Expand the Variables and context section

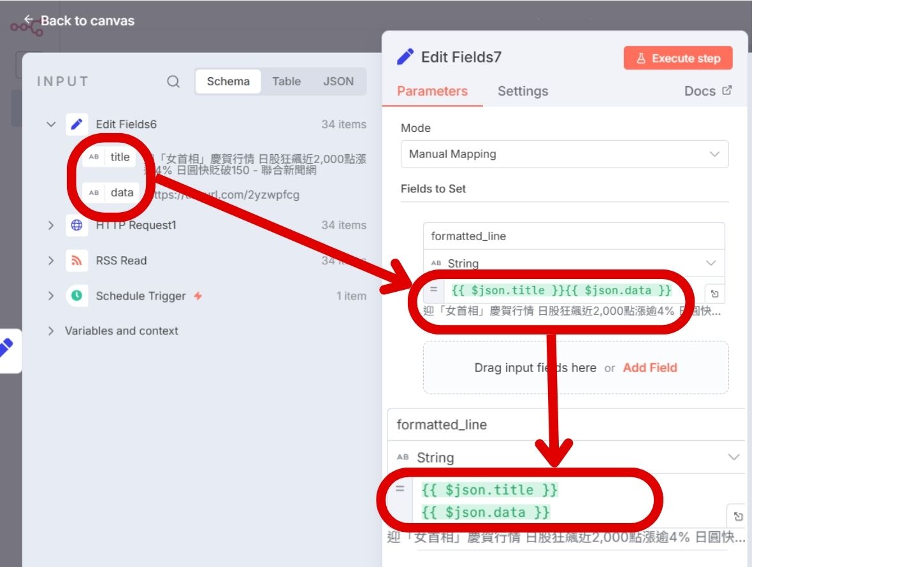pos(51,331)
